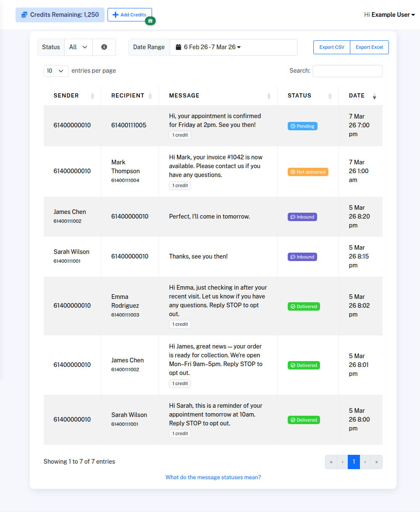Click the Credits Remaining coins icon

tap(24, 15)
